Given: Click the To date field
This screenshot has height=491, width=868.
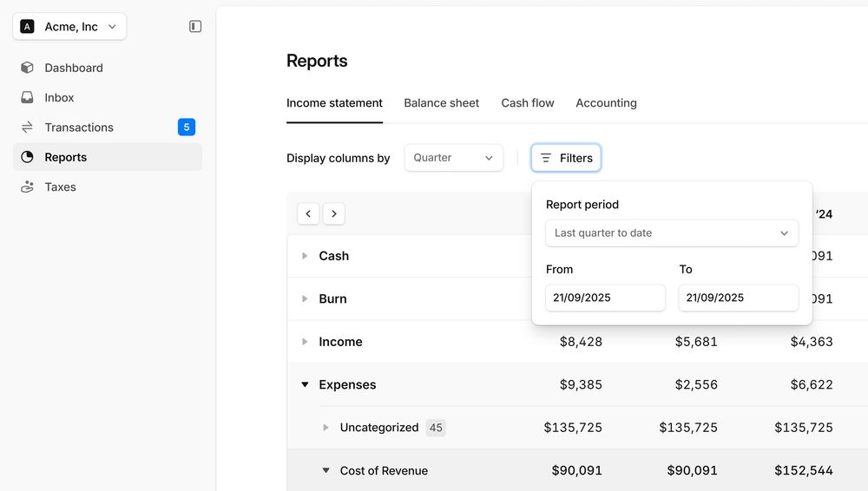Looking at the screenshot, I should 739,298.
